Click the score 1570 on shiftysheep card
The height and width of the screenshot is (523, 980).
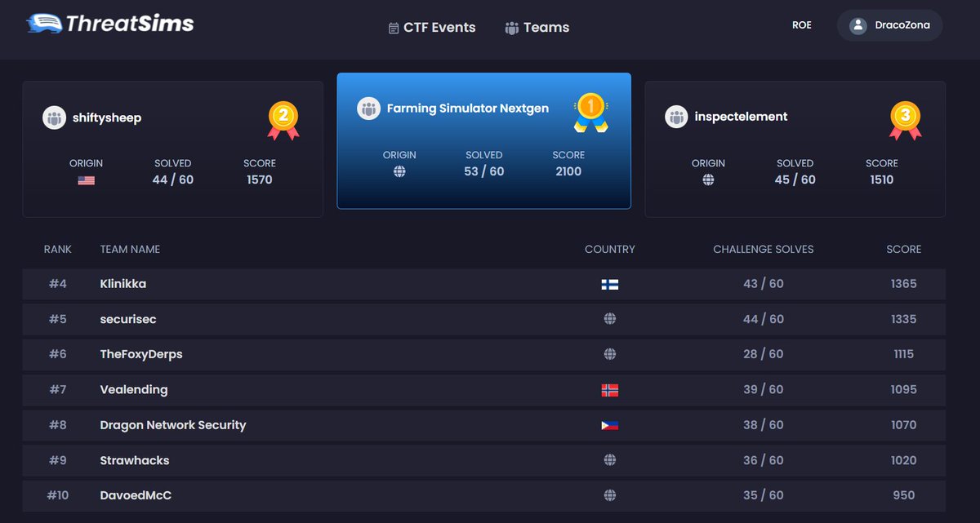260,180
